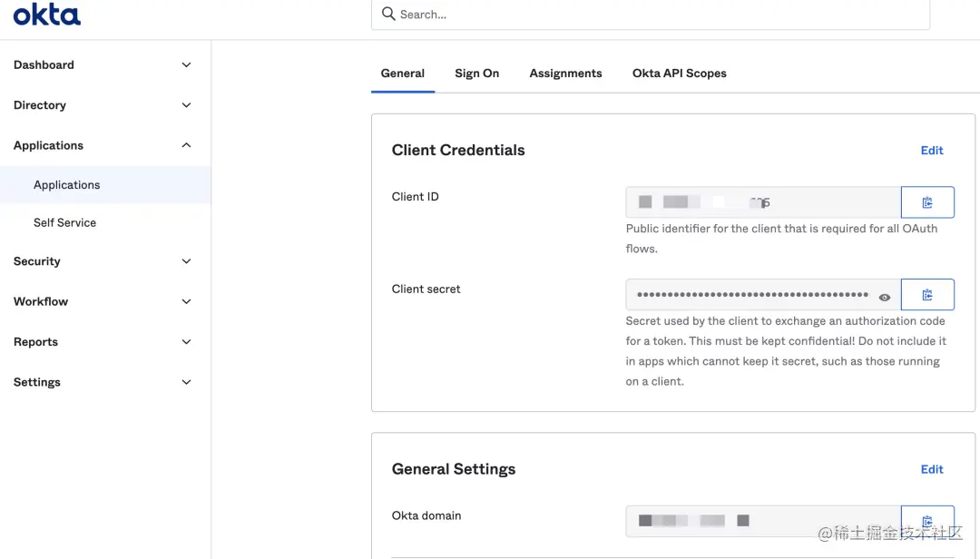Click the Client ID label

415,196
